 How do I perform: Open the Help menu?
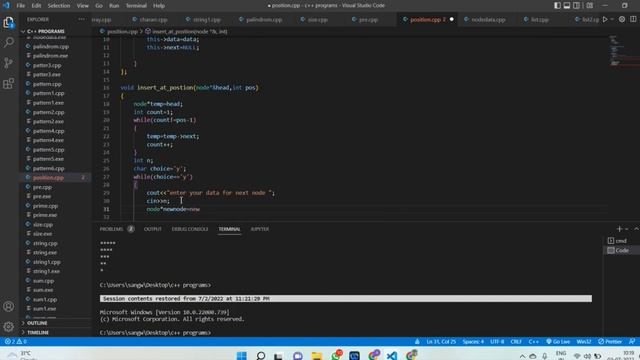159,6
